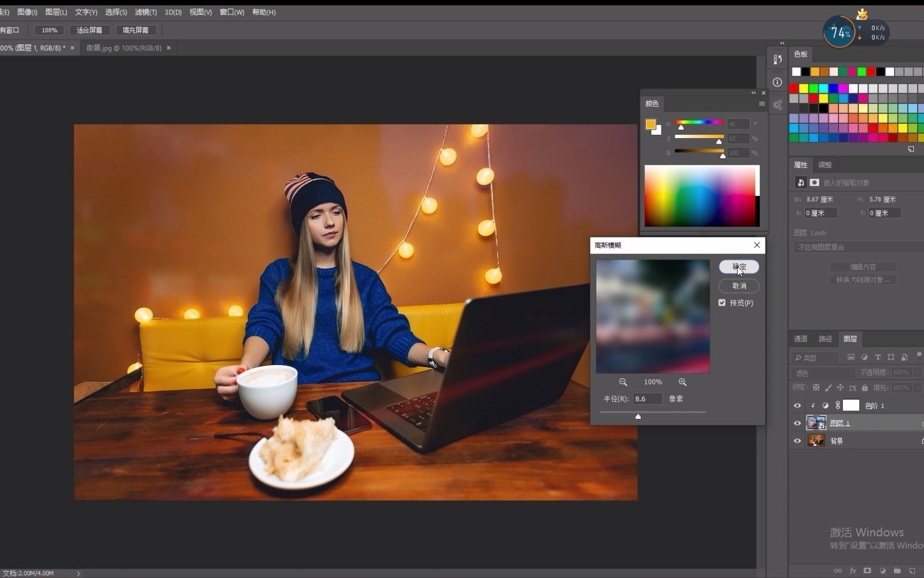The width and height of the screenshot is (924, 578).
Task: Click the color spectrum field in Color panel
Action: point(702,196)
